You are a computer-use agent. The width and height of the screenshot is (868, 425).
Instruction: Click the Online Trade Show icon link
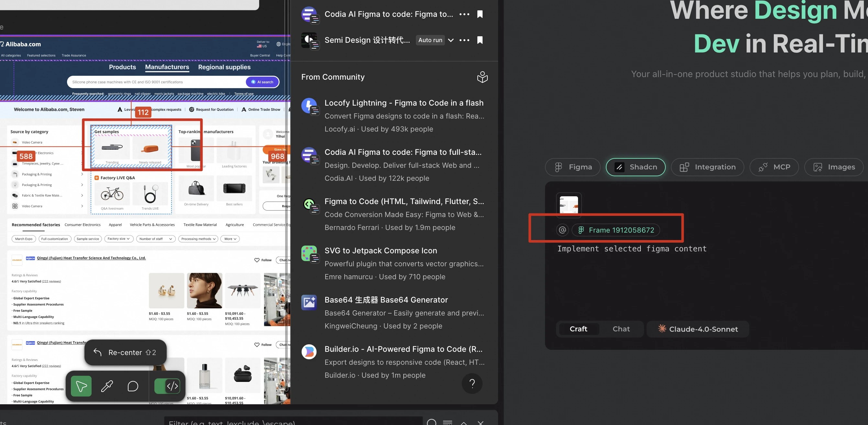click(x=261, y=109)
